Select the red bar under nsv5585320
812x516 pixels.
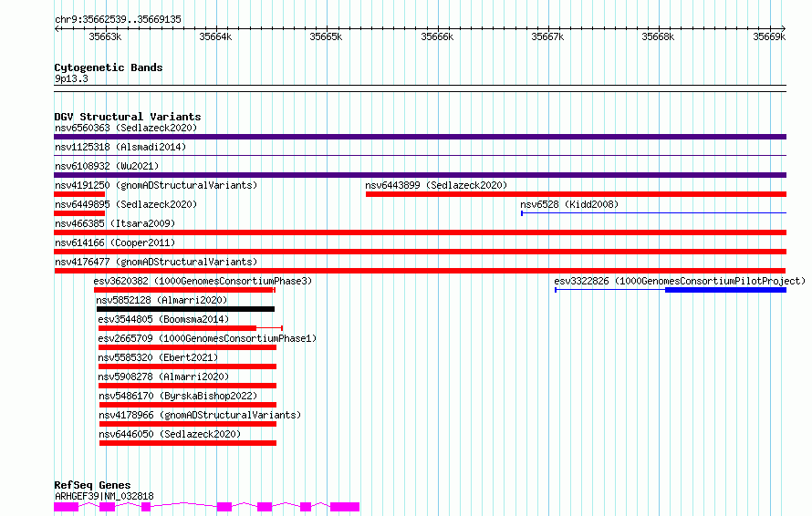187,366
